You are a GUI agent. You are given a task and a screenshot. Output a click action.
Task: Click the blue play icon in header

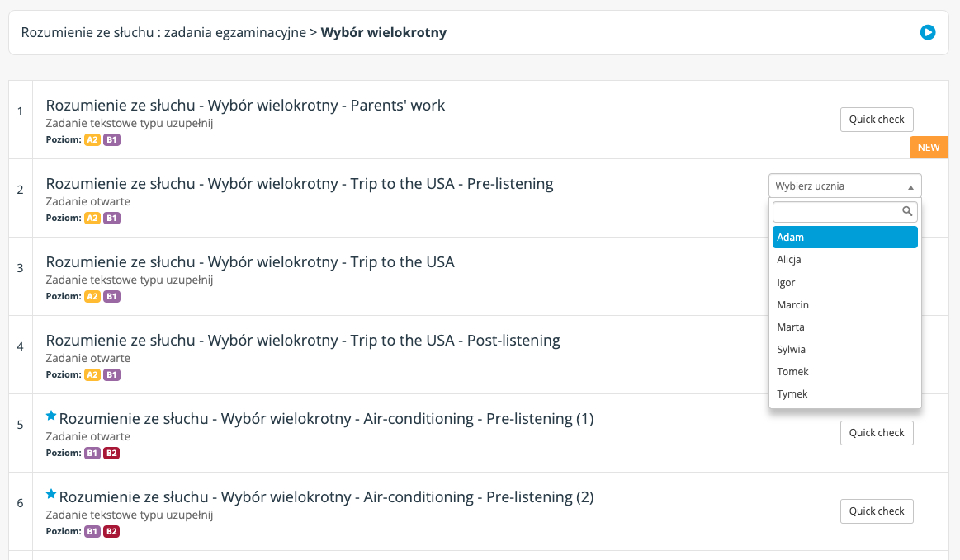pyautogui.click(x=928, y=32)
